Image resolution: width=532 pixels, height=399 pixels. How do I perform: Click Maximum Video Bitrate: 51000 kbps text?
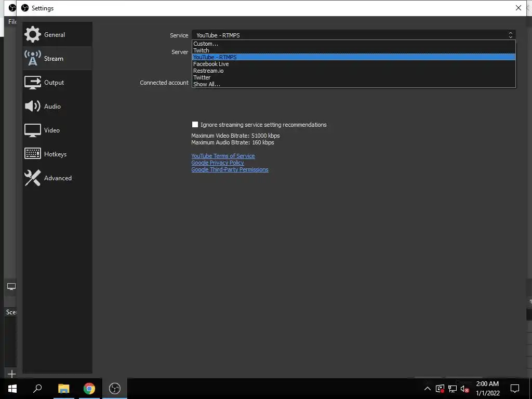click(x=235, y=136)
